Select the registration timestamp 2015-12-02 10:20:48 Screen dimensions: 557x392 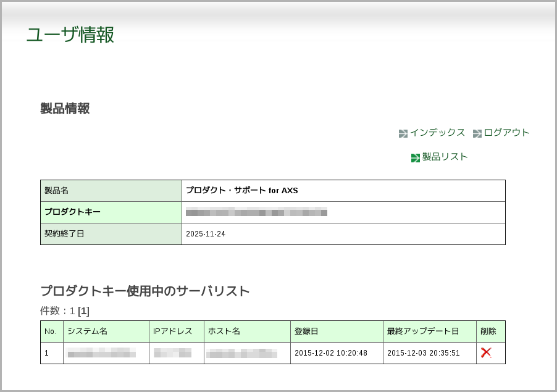(x=331, y=353)
